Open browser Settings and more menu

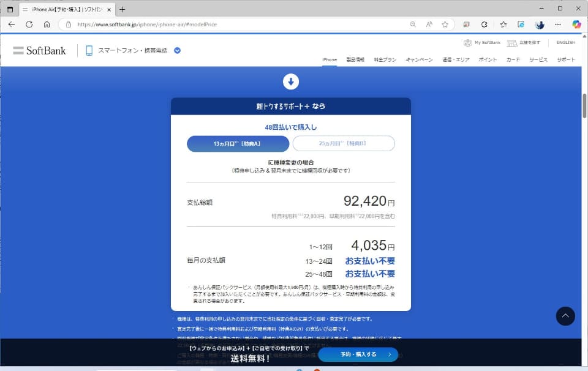click(558, 24)
